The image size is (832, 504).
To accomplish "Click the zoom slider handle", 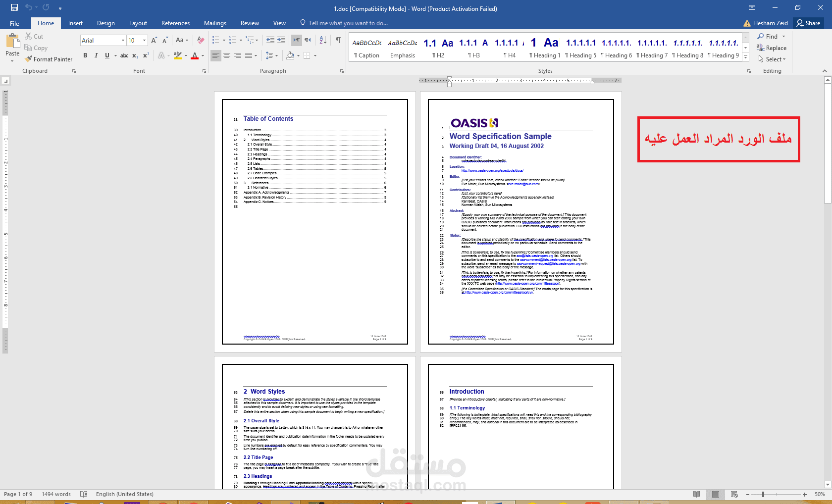I will 763,495.
